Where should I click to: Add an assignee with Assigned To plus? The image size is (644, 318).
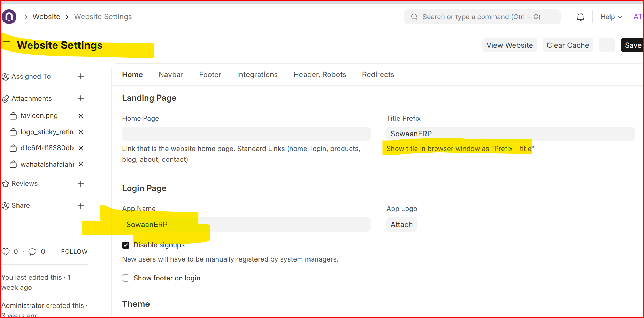click(81, 76)
